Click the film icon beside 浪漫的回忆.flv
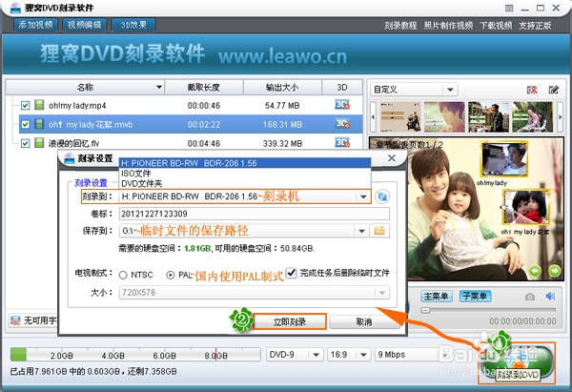Image resolution: width=572 pixels, height=392 pixels. pos(39,143)
